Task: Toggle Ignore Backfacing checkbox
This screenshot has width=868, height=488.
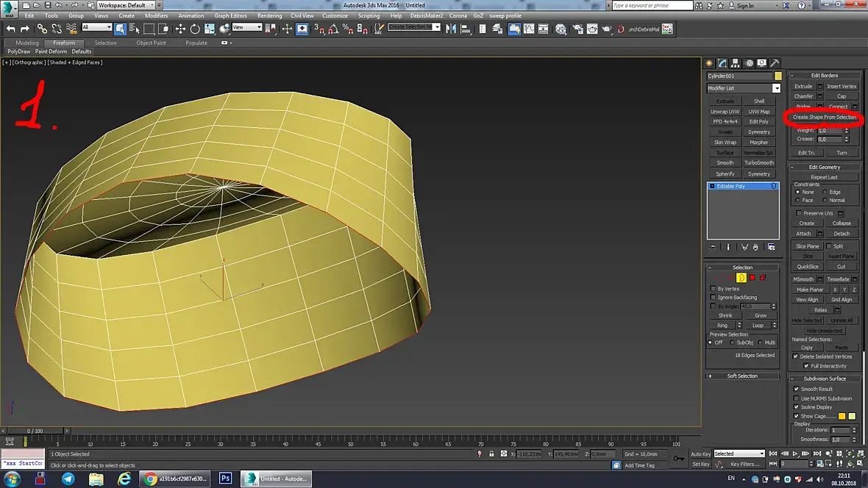Action: pos(713,298)
